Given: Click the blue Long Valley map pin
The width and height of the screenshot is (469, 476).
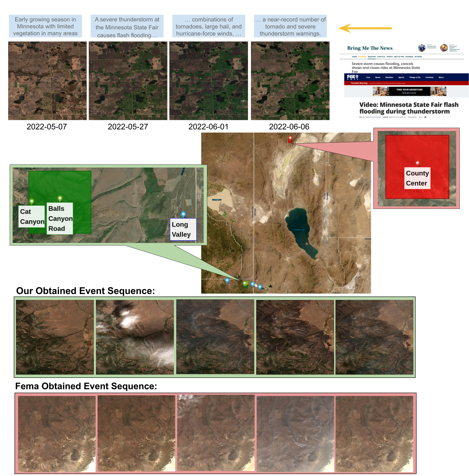Looking at the screenshot, I should [x=183, y=214].
